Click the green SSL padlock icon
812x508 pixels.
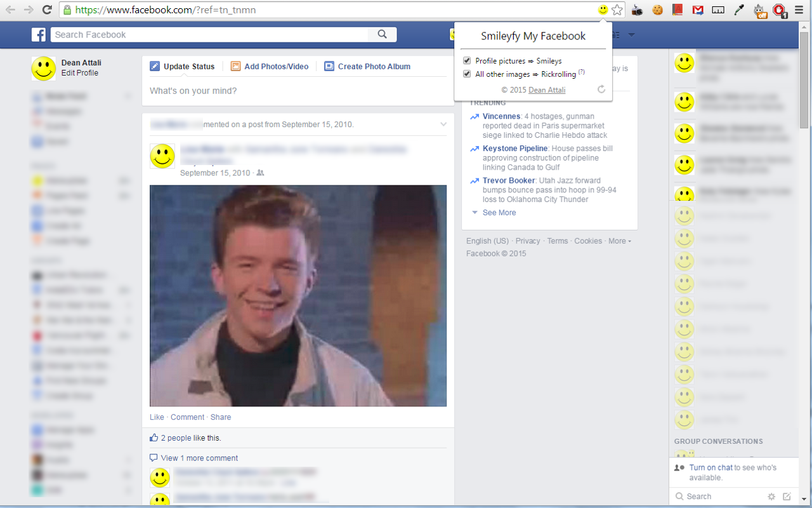coord(67,10)
